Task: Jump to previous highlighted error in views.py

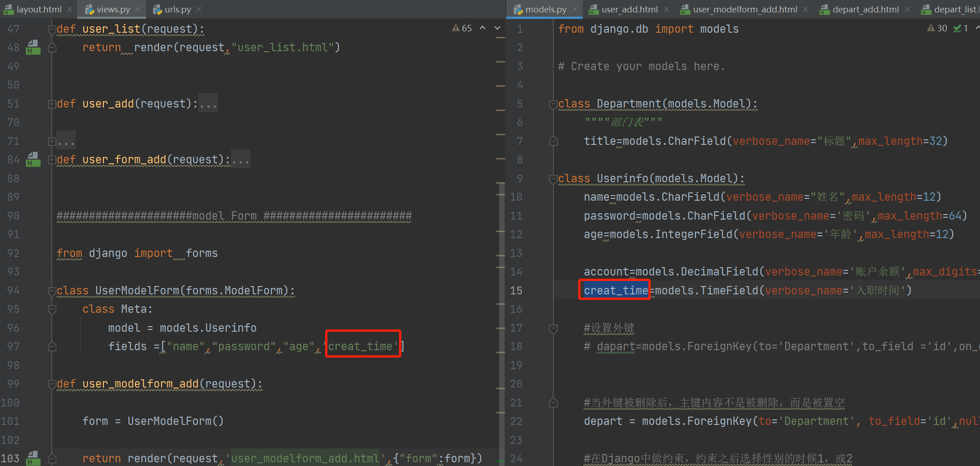Action: pyautogui.click(x=483, y=28)
